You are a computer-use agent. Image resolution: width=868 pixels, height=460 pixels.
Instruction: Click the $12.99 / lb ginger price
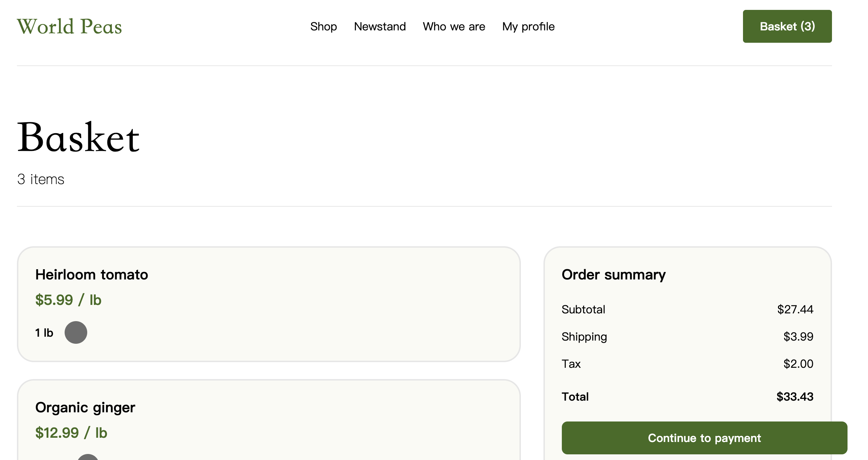pyautogui.click(x=71, y=433)
